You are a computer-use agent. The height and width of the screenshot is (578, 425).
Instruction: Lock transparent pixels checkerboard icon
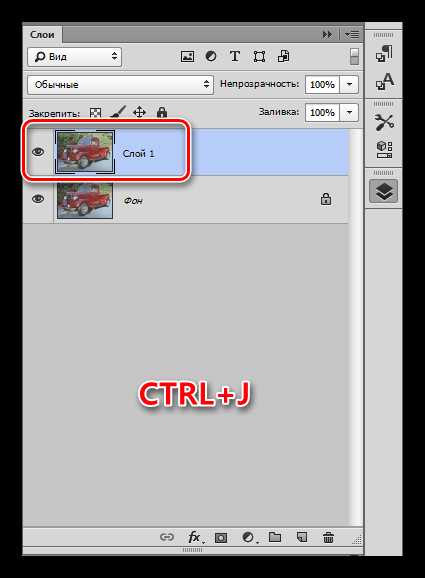[x=95, y=112]
